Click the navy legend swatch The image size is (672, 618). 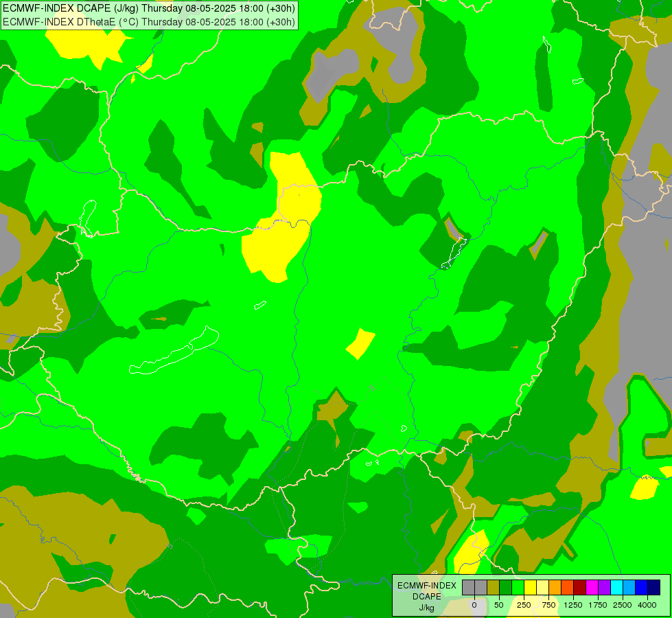[x=654, y=587]
